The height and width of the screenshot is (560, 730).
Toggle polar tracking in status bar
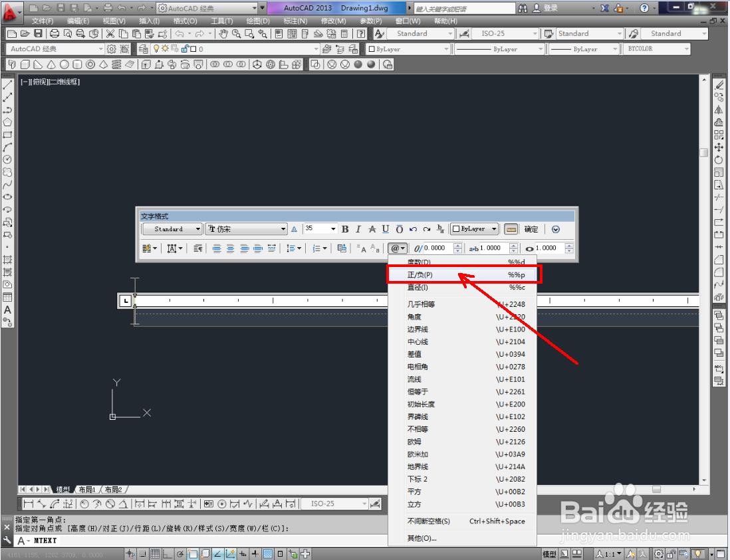pos(180,554)
